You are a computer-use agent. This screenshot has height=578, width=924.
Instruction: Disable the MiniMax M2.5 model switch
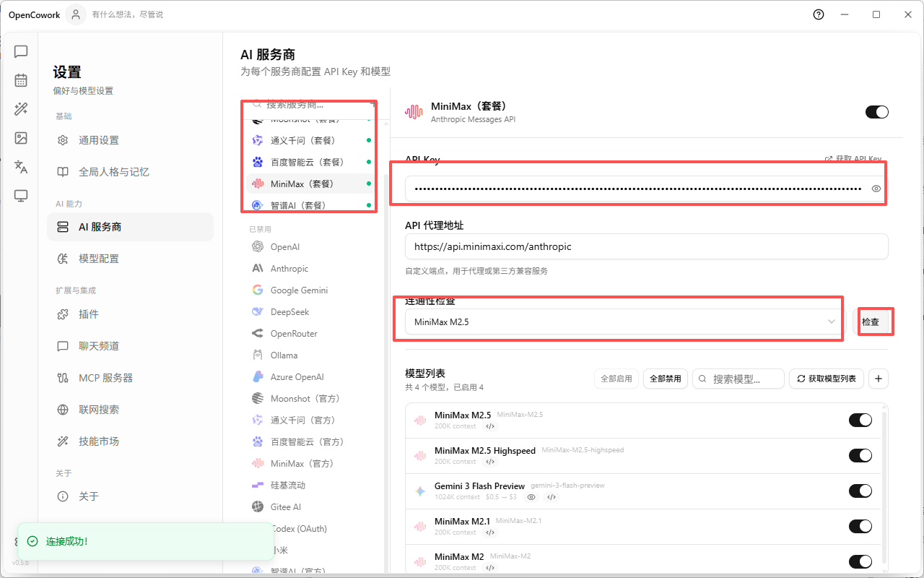pos(860,420)
